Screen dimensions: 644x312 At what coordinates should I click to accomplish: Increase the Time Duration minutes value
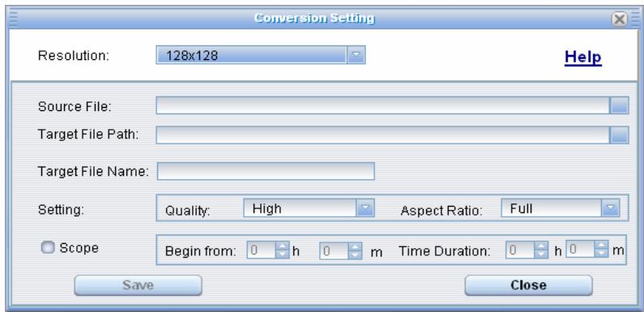coord(602,244)
